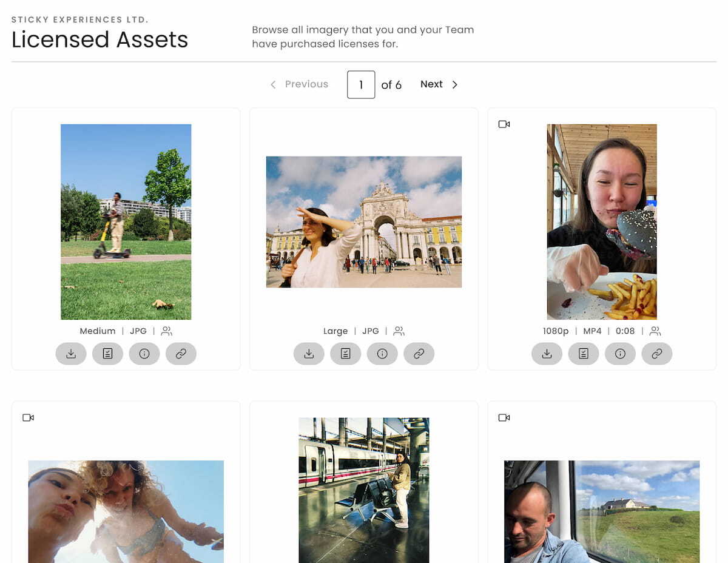Copy link for the scooter rider photo
The image size is (728, 563).
pyautogui.click(x=181, y=354)
